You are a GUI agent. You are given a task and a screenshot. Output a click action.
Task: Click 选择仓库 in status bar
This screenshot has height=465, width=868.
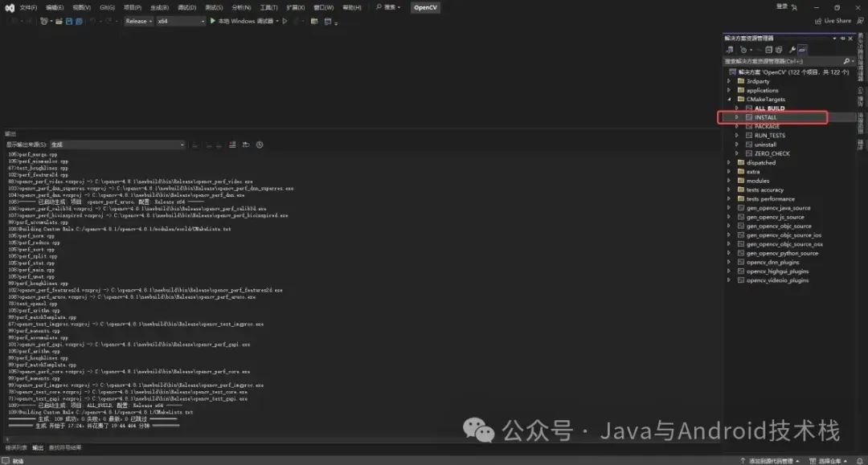pos(829,460)
